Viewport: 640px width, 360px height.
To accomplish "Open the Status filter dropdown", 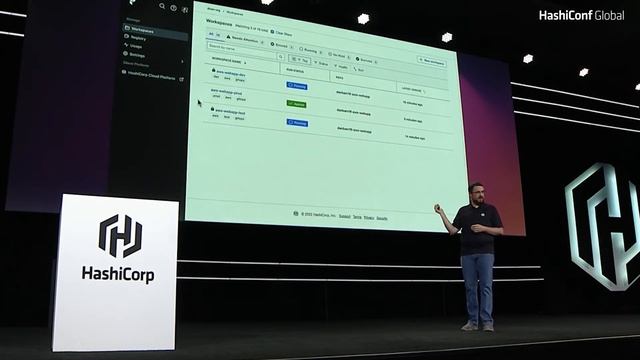I will tap(321, 63).
